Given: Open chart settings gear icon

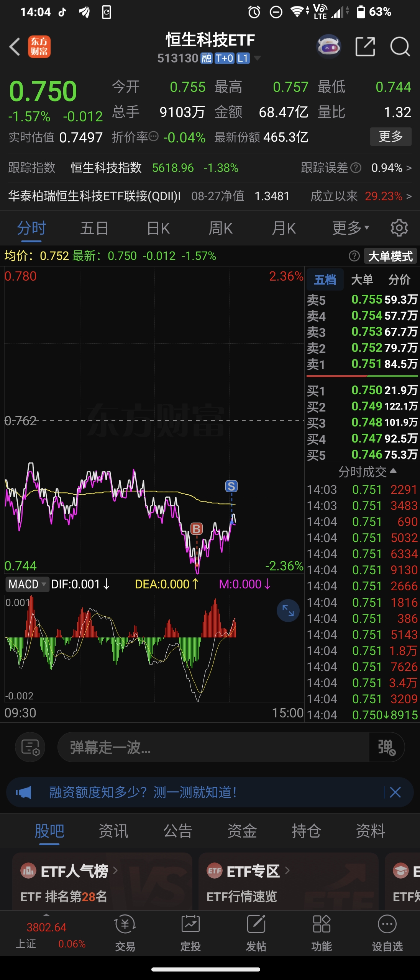Looking at the screenshot, I should coord(399,228).
